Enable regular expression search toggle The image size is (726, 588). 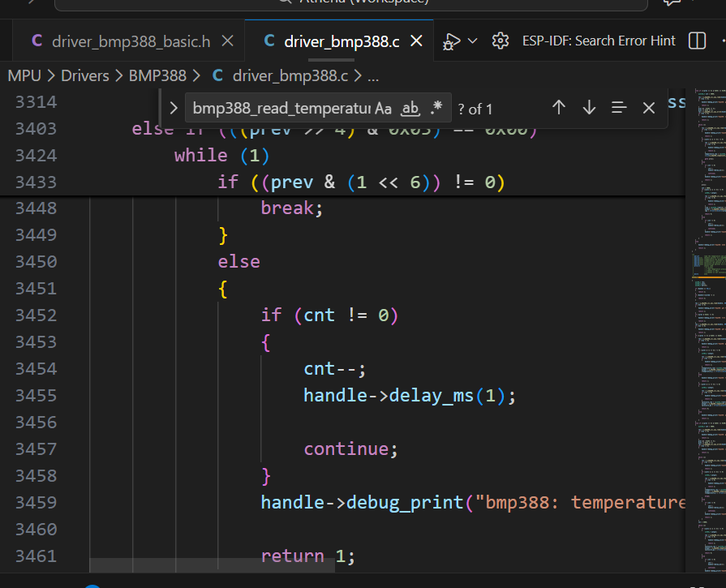pyautogui.click(x=436, y=108)
